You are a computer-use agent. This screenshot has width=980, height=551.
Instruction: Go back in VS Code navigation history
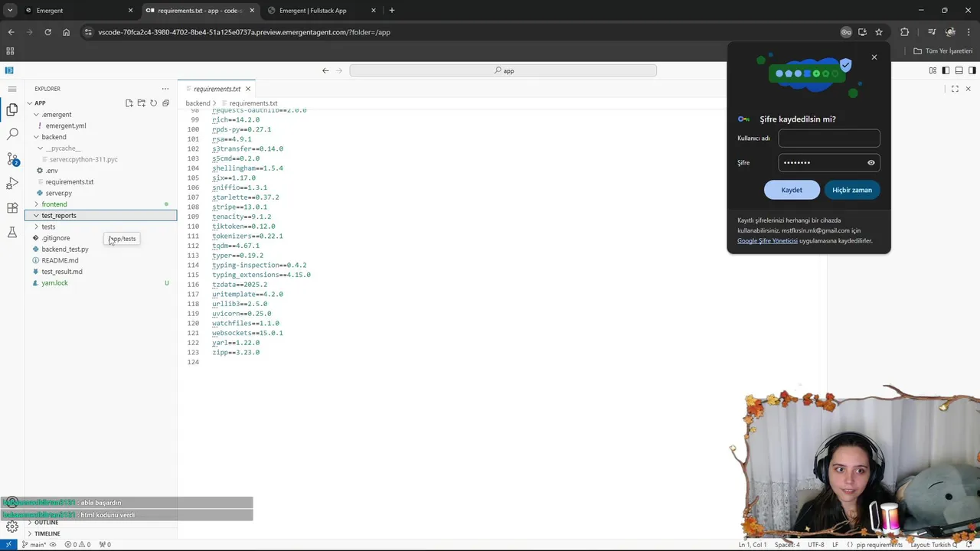tap(325, 70)
